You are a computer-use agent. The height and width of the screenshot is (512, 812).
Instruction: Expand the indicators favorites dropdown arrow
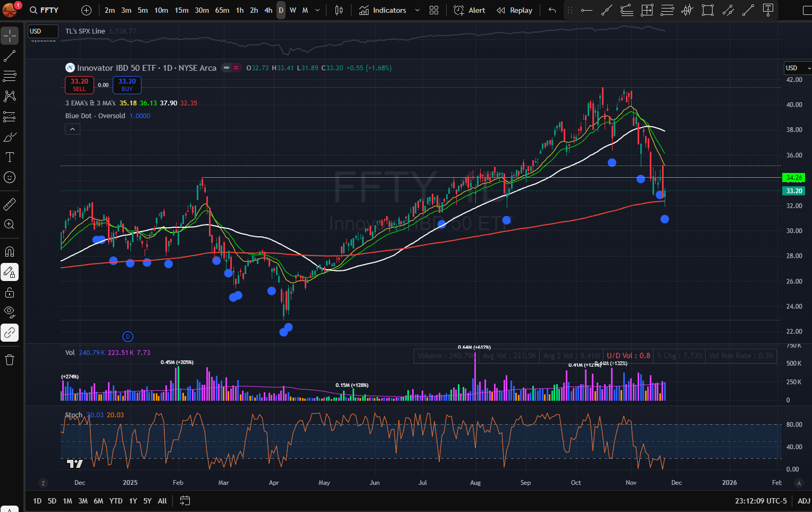(417, 10)
